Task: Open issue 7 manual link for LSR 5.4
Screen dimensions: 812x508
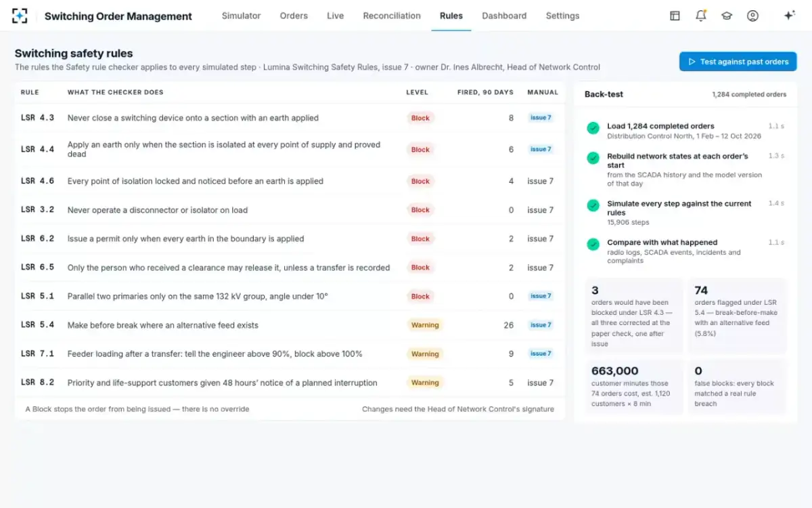Action: pyautogui.click(x=541, y=325)
